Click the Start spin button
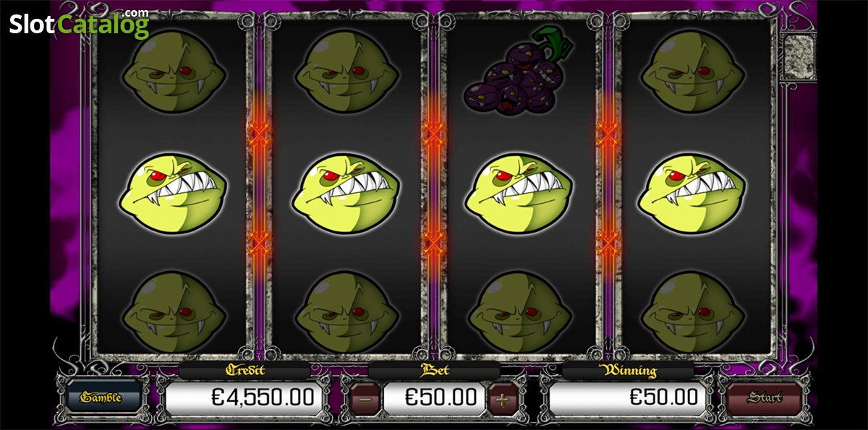The height and width of the screenshot is (430, 868). (765, 397)
